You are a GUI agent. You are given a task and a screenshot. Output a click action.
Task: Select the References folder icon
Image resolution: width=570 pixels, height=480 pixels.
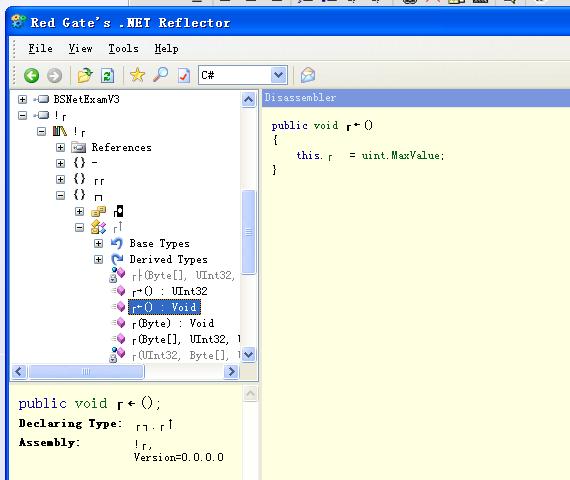coord(79,147)
